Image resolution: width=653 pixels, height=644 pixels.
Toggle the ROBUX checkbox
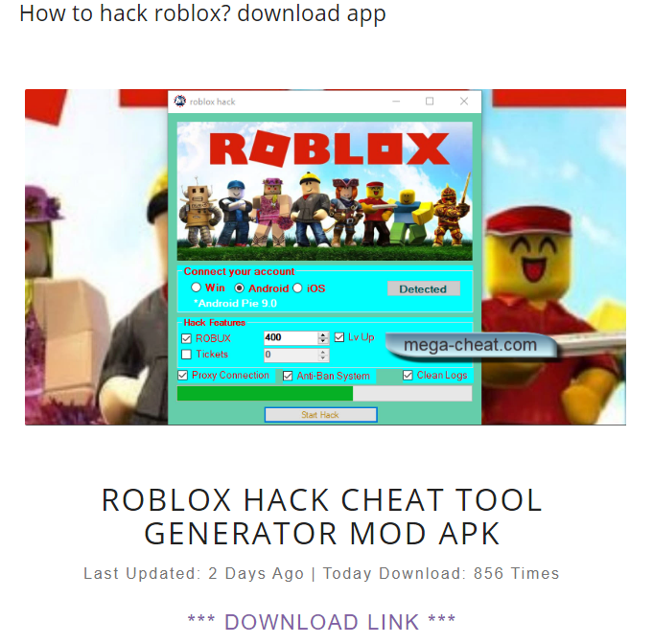(187, 338)
